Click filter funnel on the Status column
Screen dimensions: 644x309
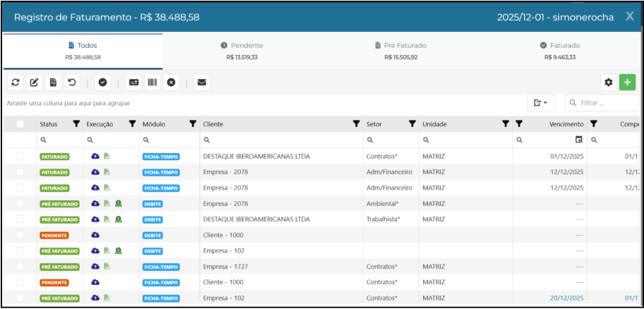click(76, 124)
